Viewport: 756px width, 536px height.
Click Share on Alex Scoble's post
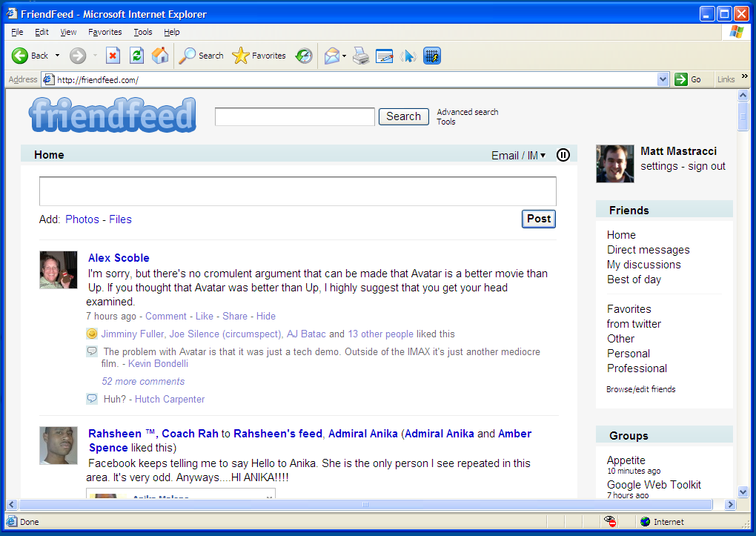point(235,316)
